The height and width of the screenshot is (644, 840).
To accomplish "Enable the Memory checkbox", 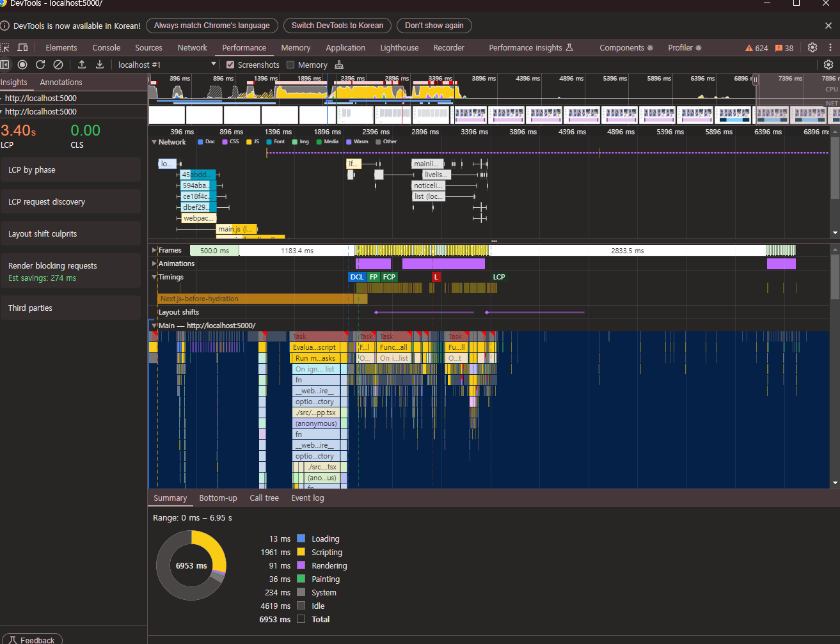I will (290, 65).
